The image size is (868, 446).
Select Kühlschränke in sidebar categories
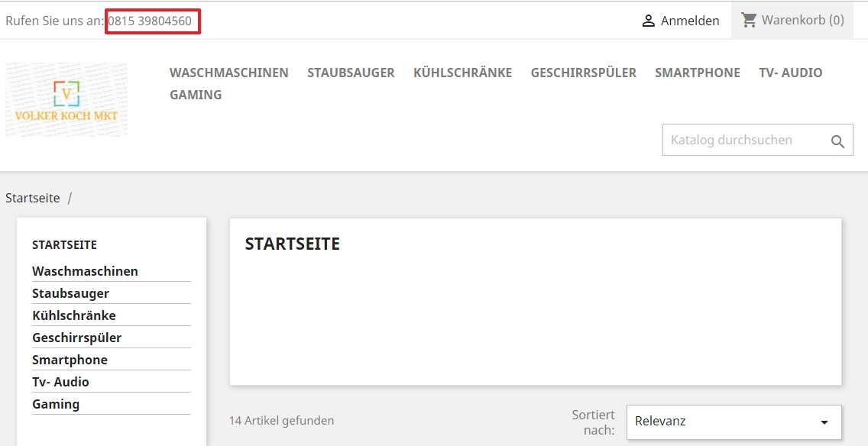click(x=74, y=315)
